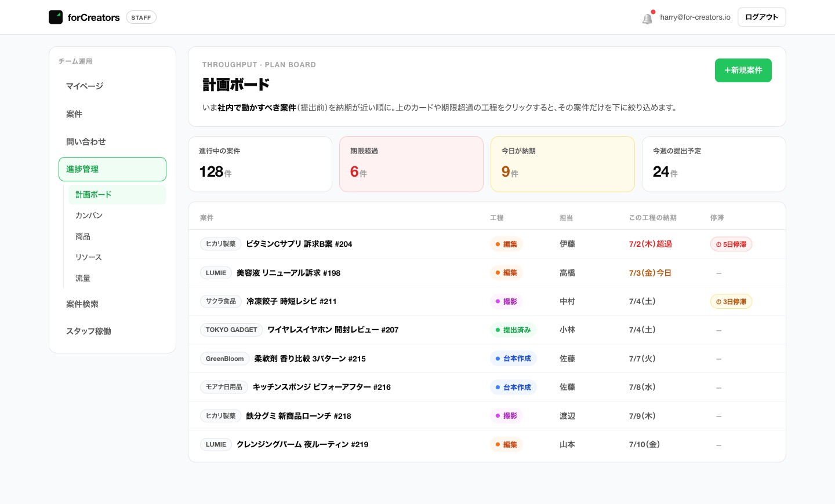
Task: Click the 工程 column header
Action: (x=496, y=218)
